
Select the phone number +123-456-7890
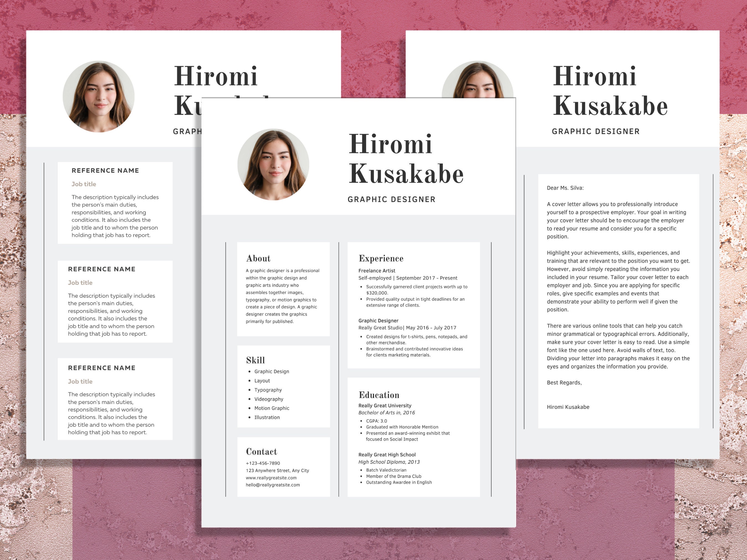click(x=264, y=463)
